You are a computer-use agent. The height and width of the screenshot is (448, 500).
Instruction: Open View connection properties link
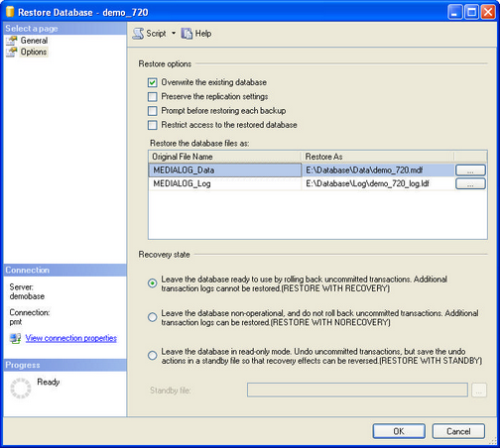71,338
